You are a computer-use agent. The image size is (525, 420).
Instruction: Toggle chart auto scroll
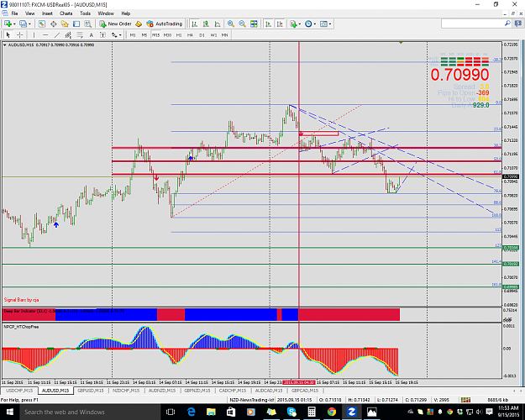268,24
